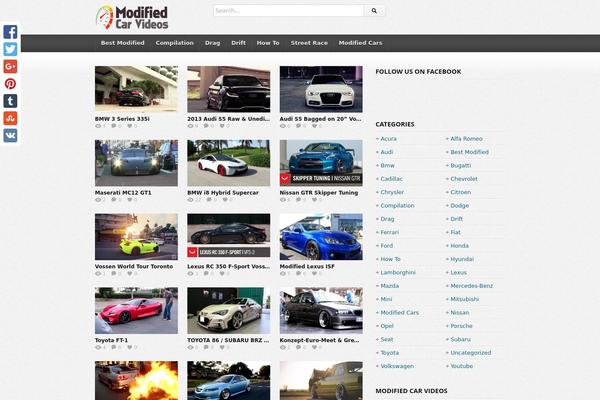Open the How To navigation item

click(268, 43)
